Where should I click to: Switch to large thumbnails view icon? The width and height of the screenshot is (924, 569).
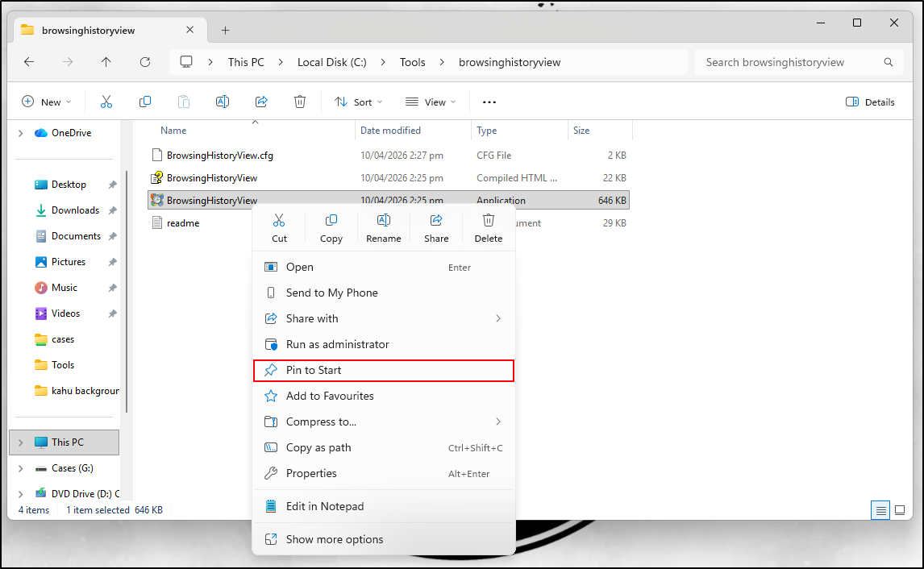900,510
